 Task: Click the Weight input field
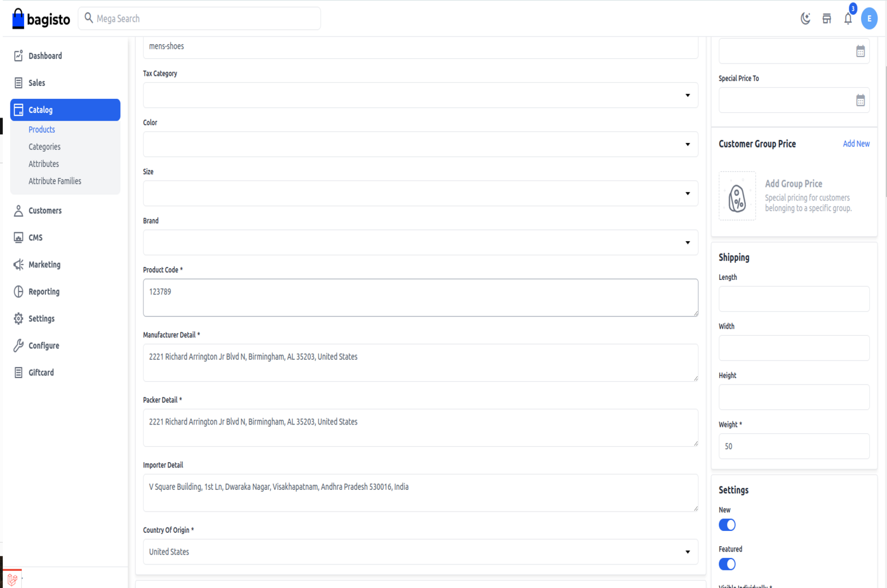pyautogui.click(x=793, y=446)
